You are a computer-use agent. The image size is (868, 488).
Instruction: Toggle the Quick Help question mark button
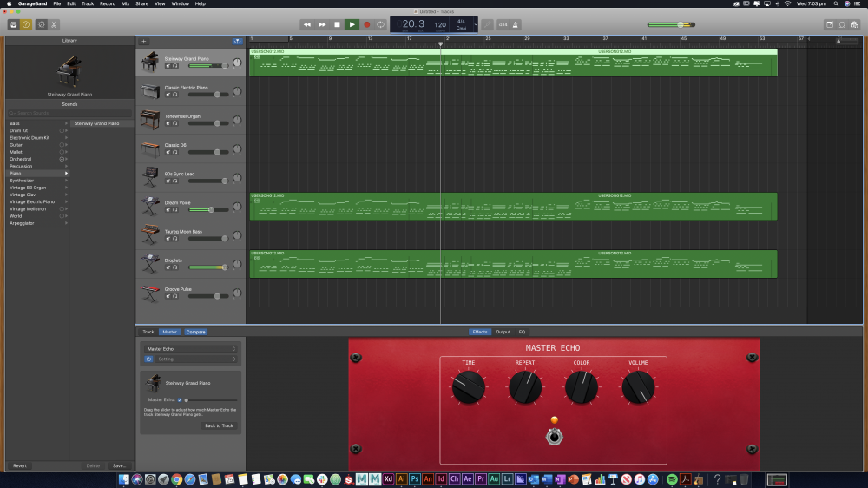26,24
